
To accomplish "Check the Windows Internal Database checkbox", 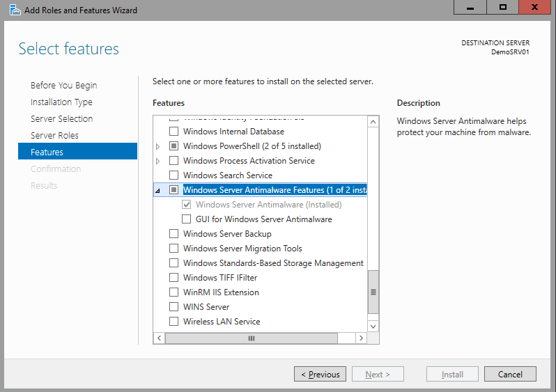I will coord(173,132).
